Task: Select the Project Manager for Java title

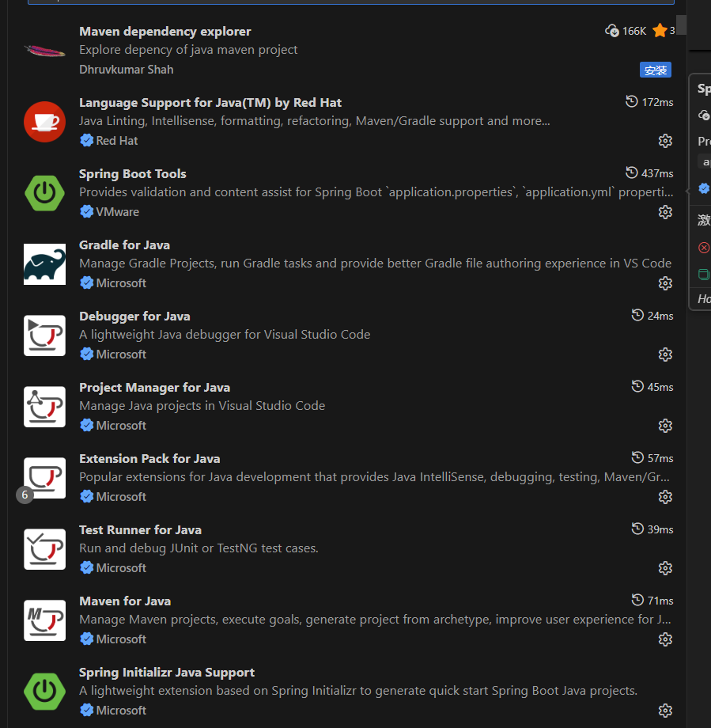Action: point(154,388)
